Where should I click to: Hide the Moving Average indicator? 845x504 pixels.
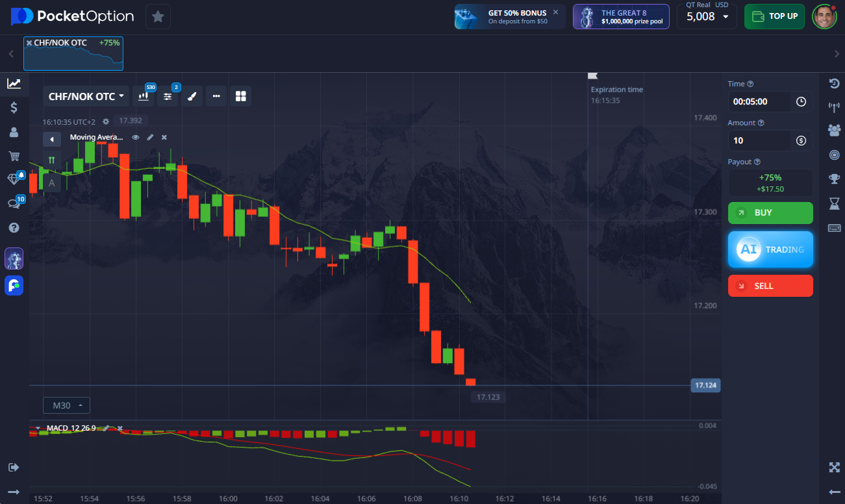[x=136, y=137]
